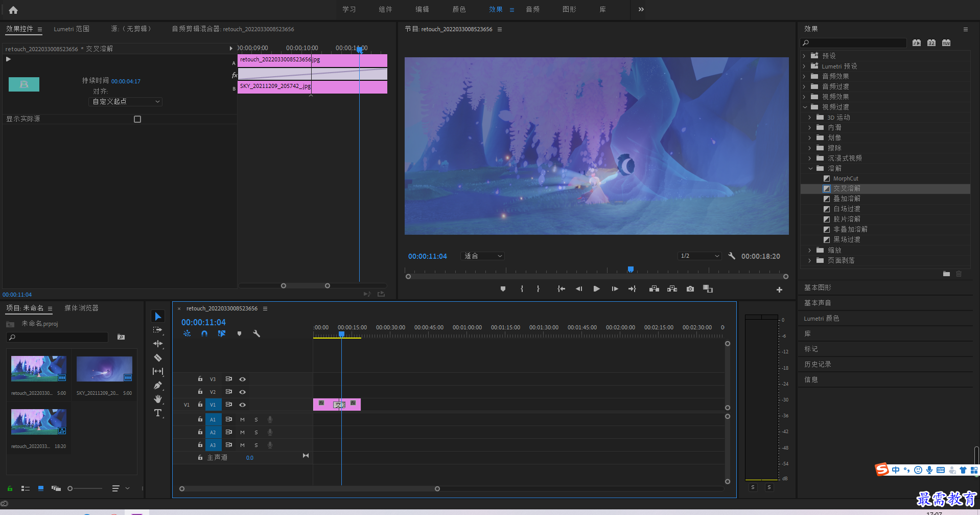
Task: Enable Show Actual Sources checkbox
Action: [x=137, y=119]
